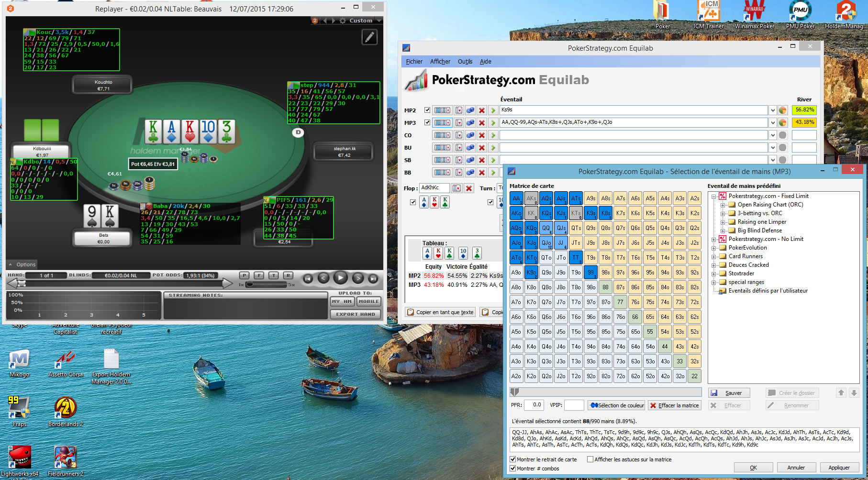Click the PFR value input field

point(534,405)
